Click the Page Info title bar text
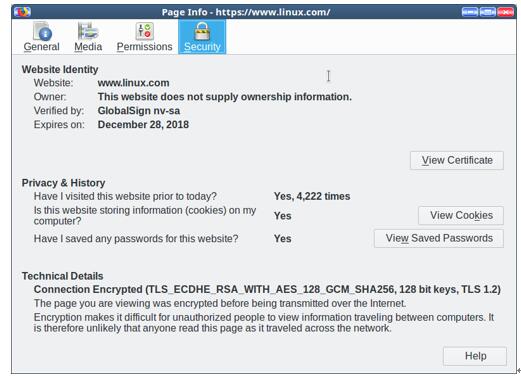The height and width of the screenshot is (378, 521). click(246, 12)
